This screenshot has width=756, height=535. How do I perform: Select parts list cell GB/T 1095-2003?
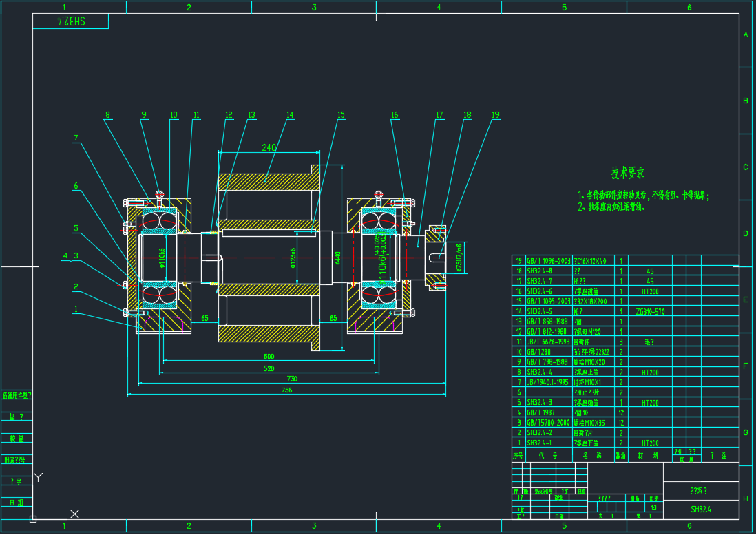click(548, 302)
